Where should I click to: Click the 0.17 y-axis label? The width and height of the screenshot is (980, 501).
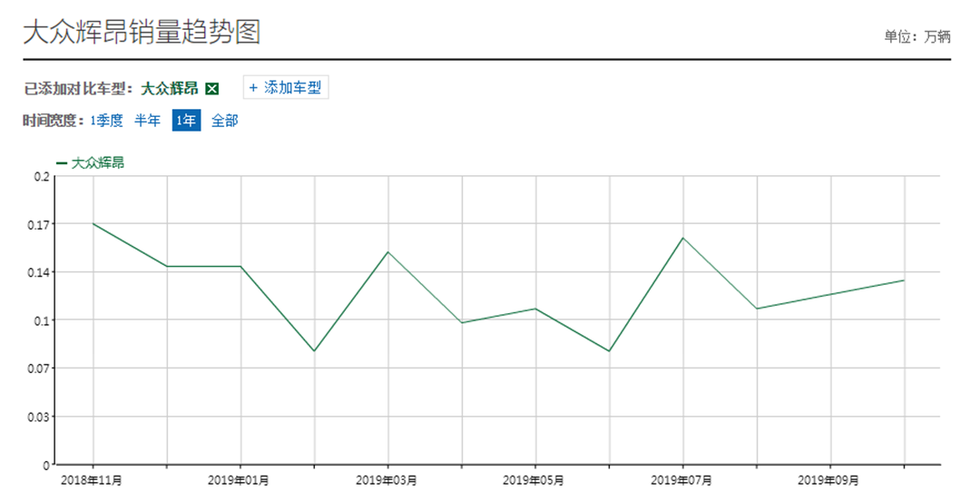(41, 224)
